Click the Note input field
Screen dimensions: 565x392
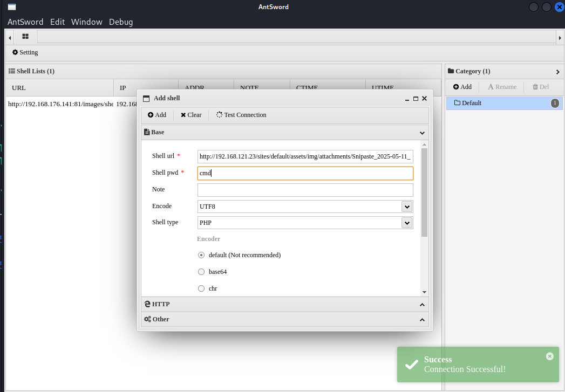(305, 190)
